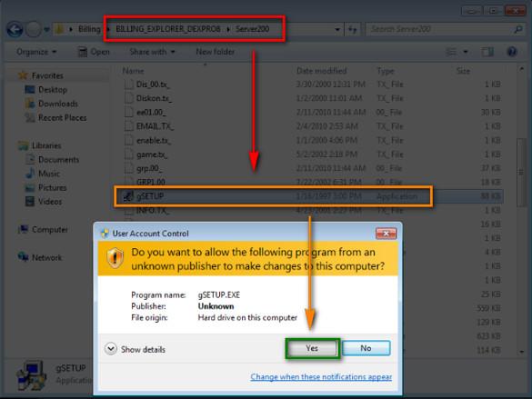This screenshot has height=399, width=532.
Task: Click the Search Server200 field
Action: [x=440, y=29]
